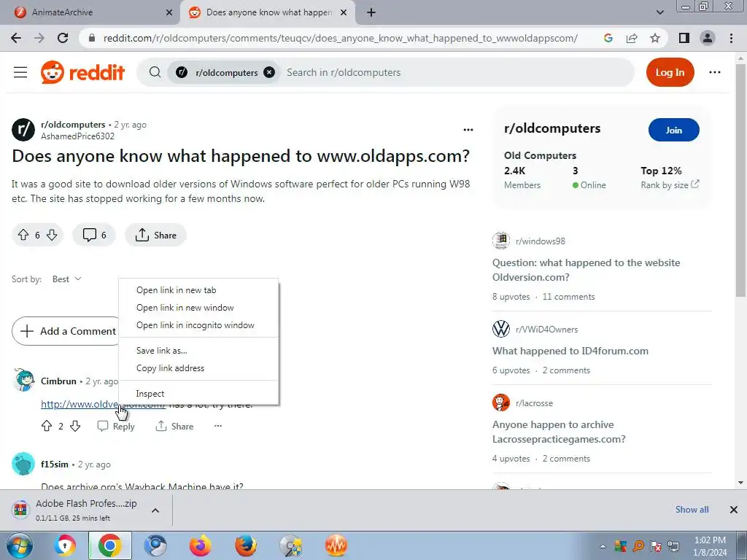Screen dimensions: 747x560
Task: Open more options on Cimbrun's comment
Action: 218,426
